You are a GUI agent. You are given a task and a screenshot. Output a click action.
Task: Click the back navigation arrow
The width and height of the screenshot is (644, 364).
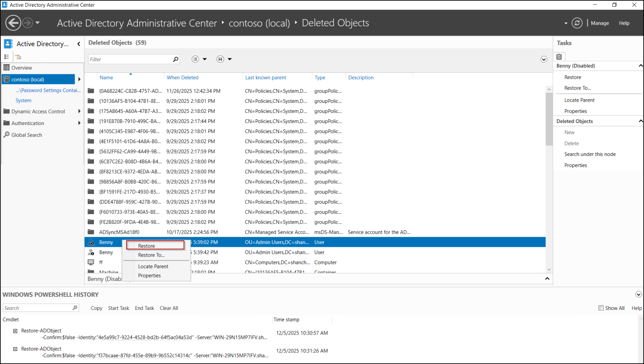tap(13, 22)
